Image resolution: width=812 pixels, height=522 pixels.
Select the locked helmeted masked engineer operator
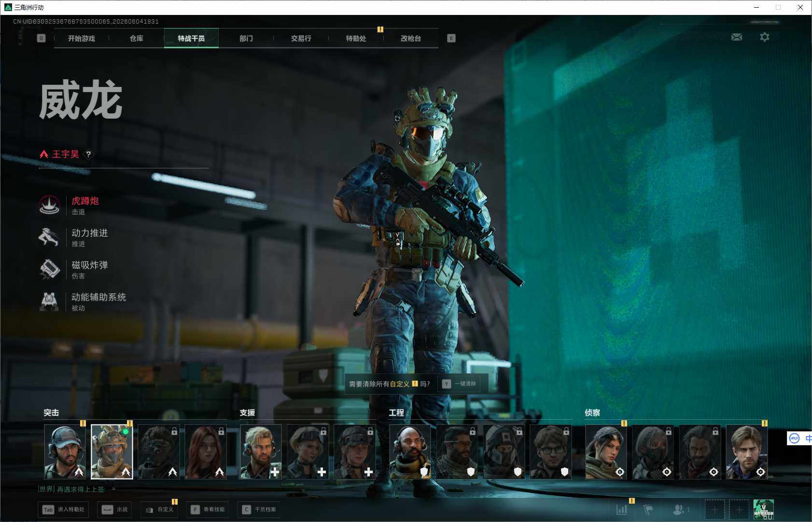(504, 452)
